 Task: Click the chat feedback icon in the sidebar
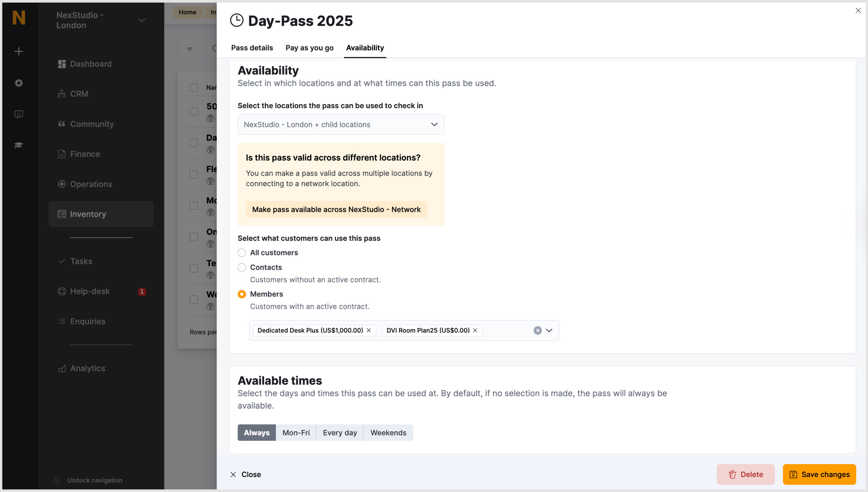19,114
